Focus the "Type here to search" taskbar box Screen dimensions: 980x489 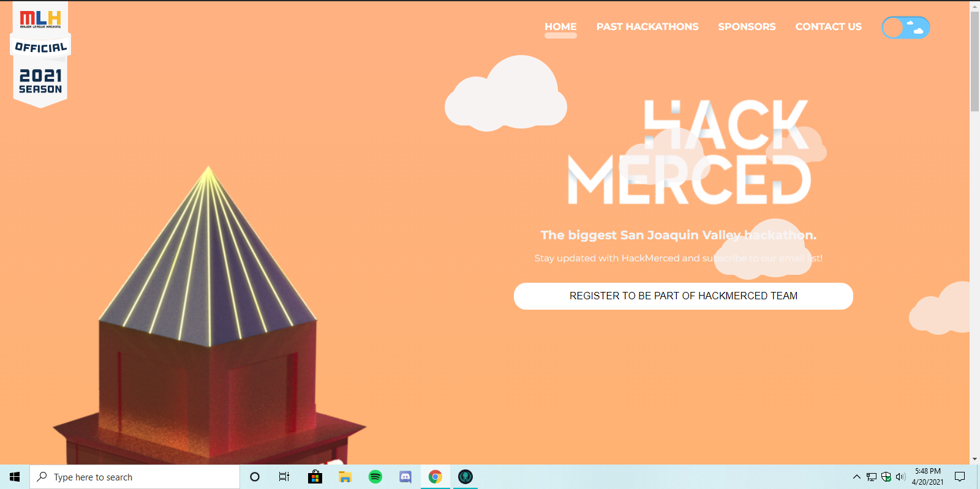click(135, 477)
